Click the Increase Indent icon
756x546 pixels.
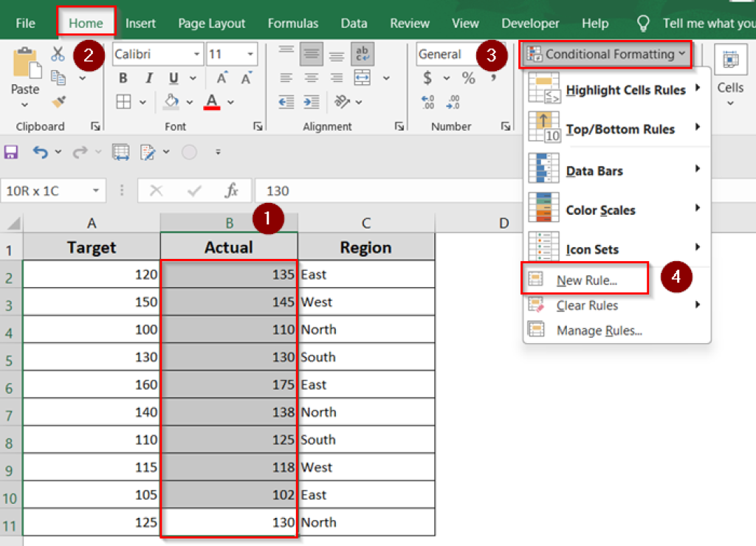click(x=311, y=101)
